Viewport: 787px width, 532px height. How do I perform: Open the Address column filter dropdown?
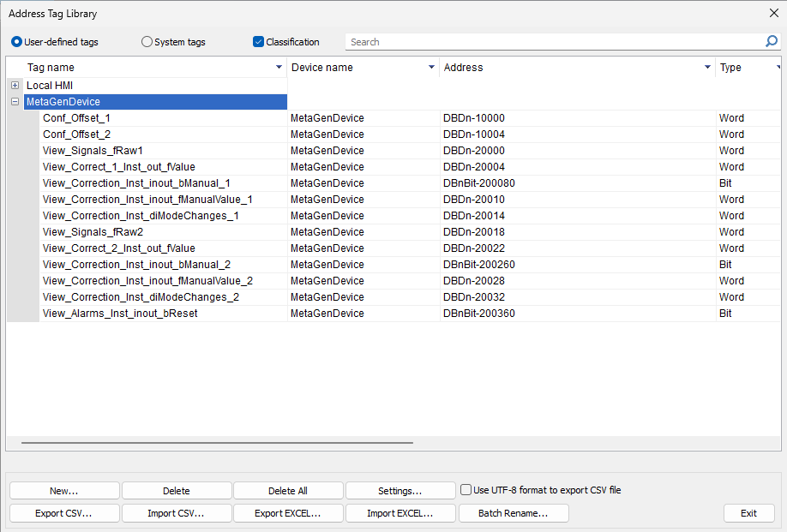point(707,67)
